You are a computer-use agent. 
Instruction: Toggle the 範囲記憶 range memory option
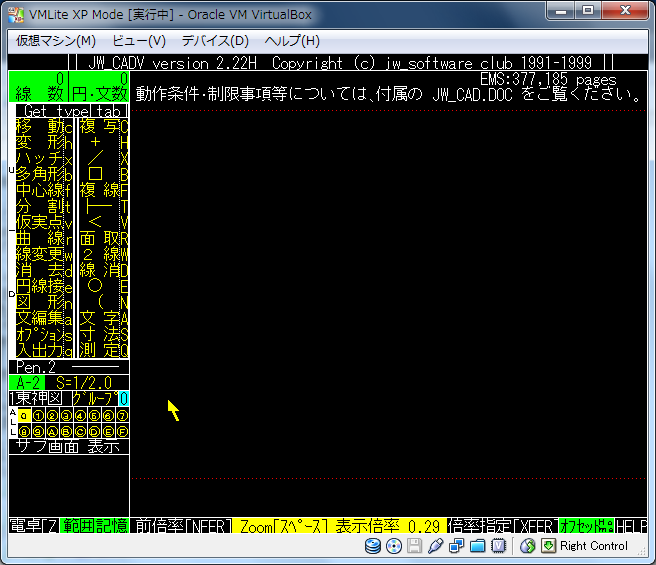[96, 526]
